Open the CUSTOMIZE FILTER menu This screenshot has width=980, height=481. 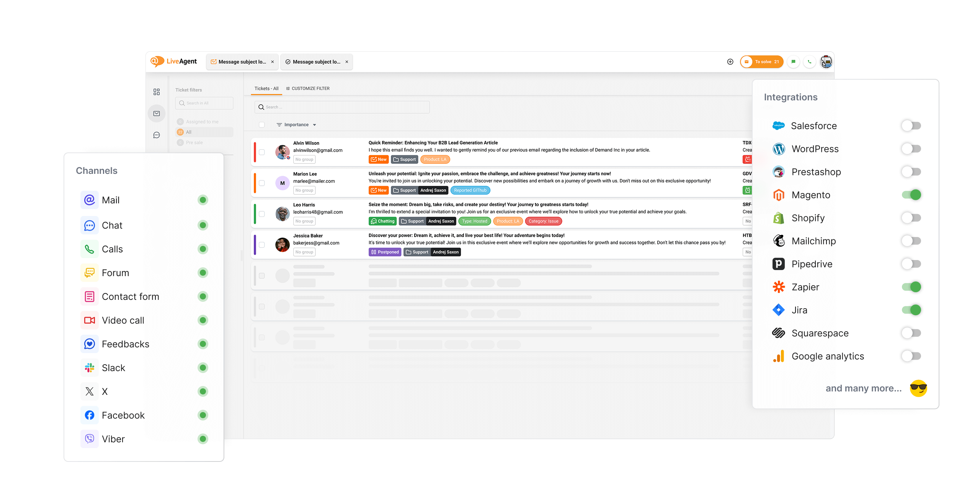[x=308, y=88]
